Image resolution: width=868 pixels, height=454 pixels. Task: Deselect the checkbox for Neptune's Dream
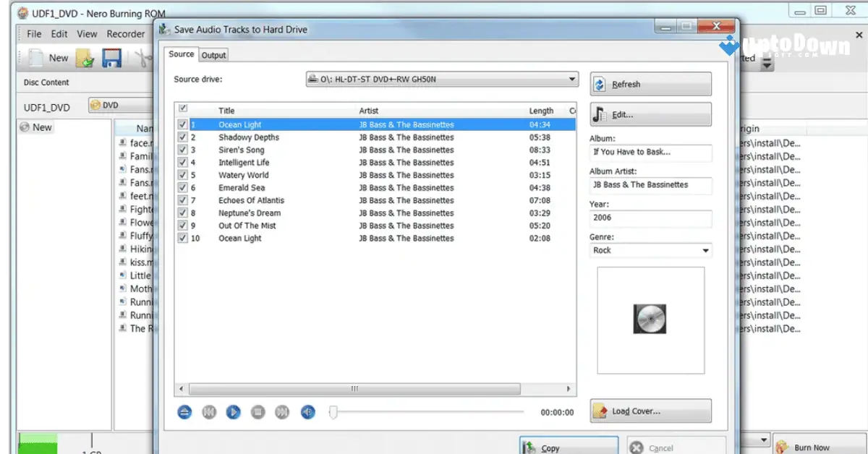[182, 213]
